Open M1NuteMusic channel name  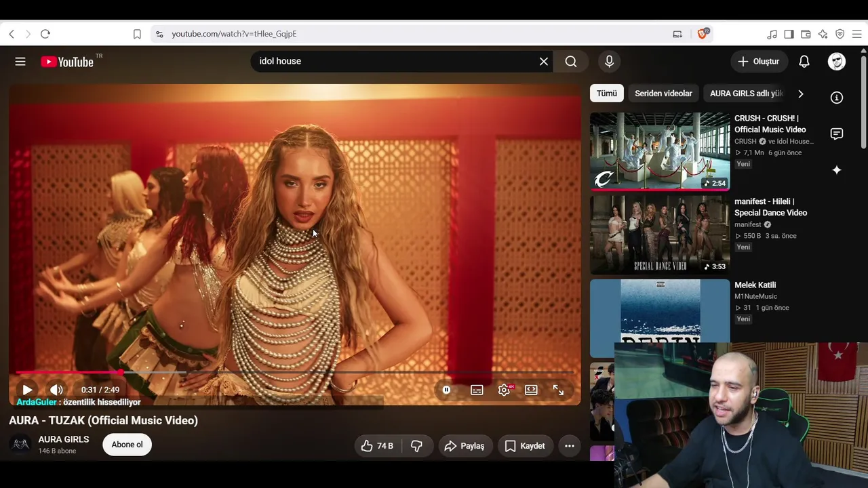click(755, 297)
